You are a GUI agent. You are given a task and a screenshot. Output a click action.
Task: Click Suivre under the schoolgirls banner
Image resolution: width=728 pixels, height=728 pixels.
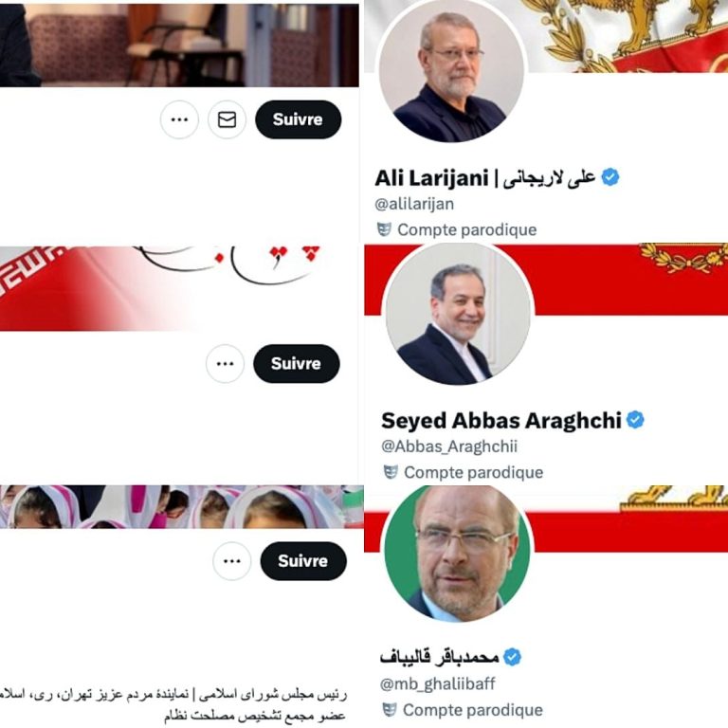point(303,561)
